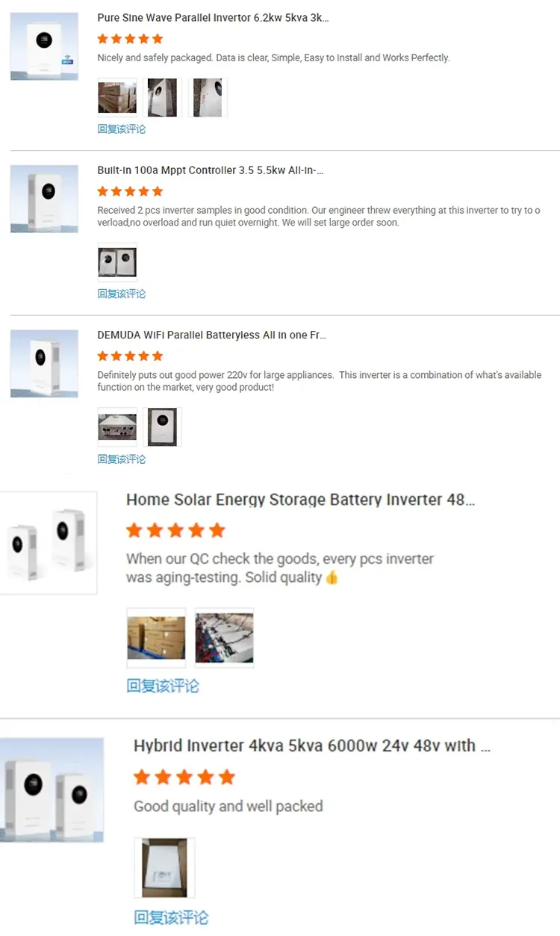Click the first star in the Pure Sine Wave review rating
560x936 pixels.
[x=102, y=38]
